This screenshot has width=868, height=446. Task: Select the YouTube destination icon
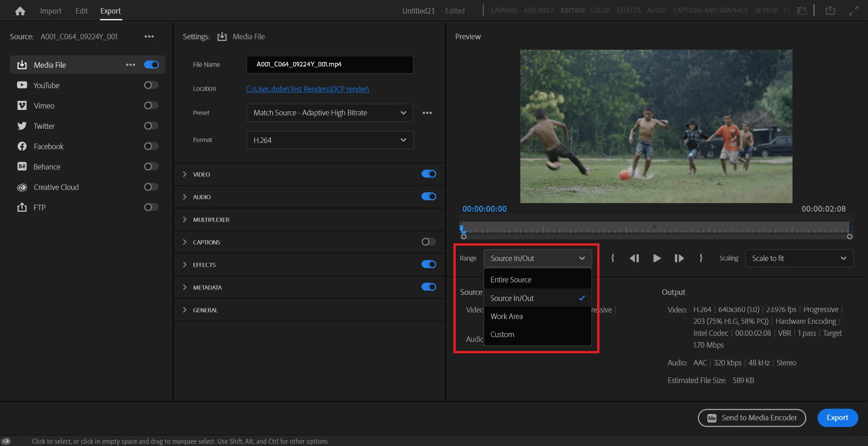pos(22,85)
